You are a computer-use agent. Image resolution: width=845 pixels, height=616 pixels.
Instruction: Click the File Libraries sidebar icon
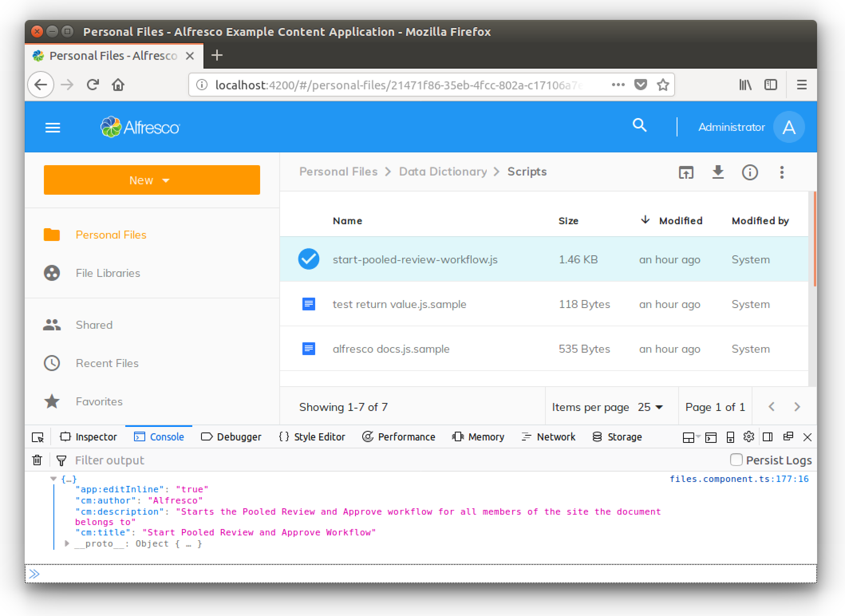[52, 273]
